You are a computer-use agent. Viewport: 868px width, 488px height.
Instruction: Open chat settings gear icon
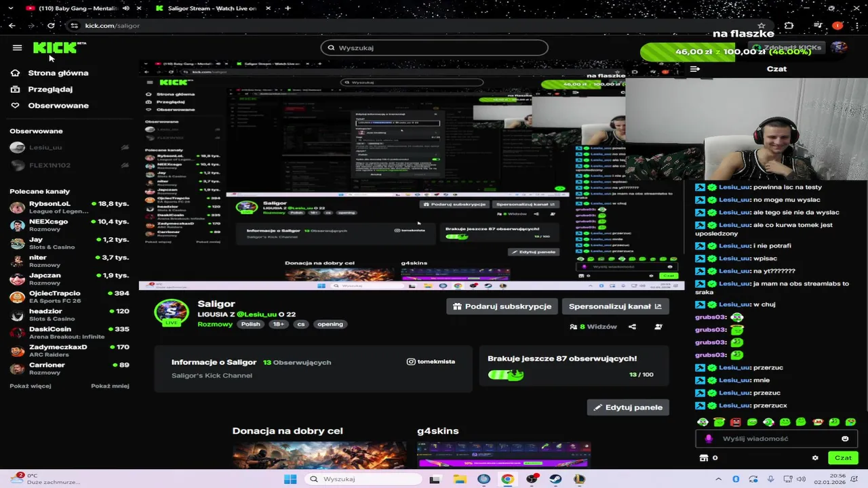[815, 458]
